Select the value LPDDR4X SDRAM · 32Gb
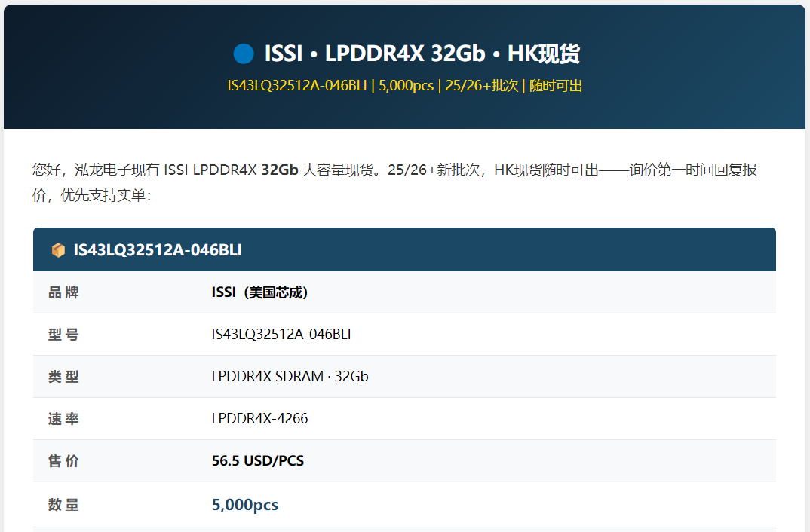 click(290, 377)
